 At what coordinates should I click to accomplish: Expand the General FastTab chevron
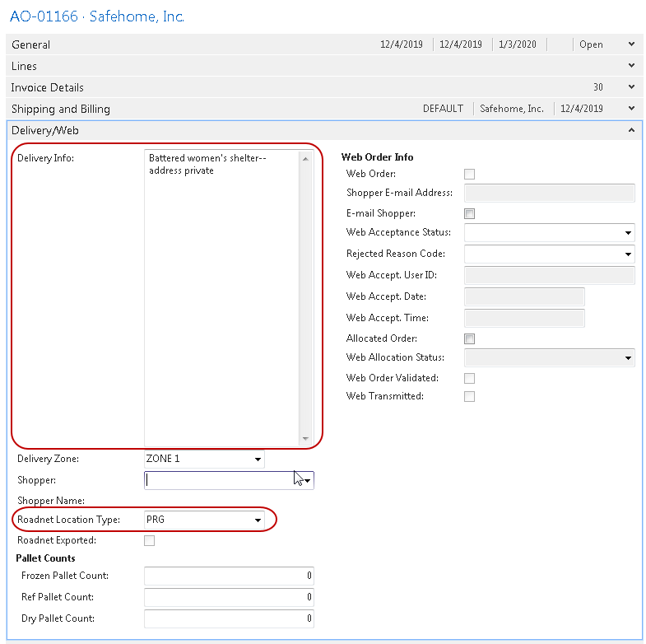pyautogui.click(x=631, y=44)
